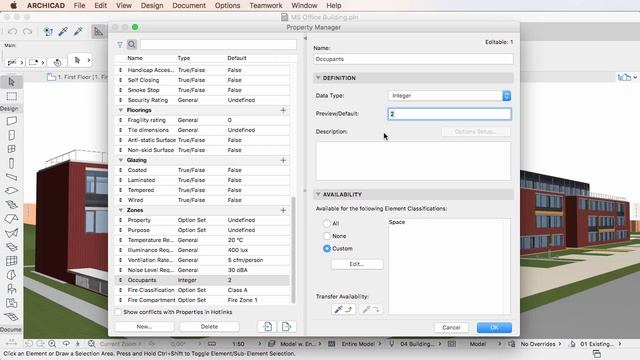Open the No Overrides dropdown in bottom bar

coord(541,344)
